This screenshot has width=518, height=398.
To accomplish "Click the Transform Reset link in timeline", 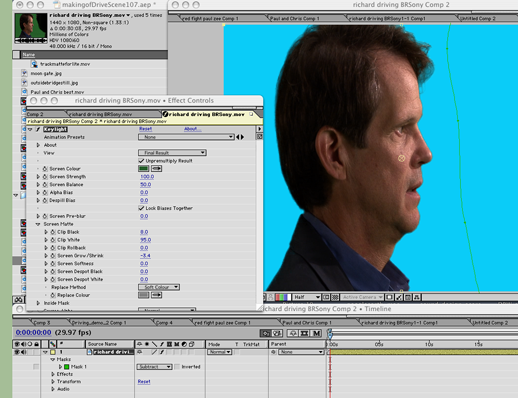I will [144, 381].
